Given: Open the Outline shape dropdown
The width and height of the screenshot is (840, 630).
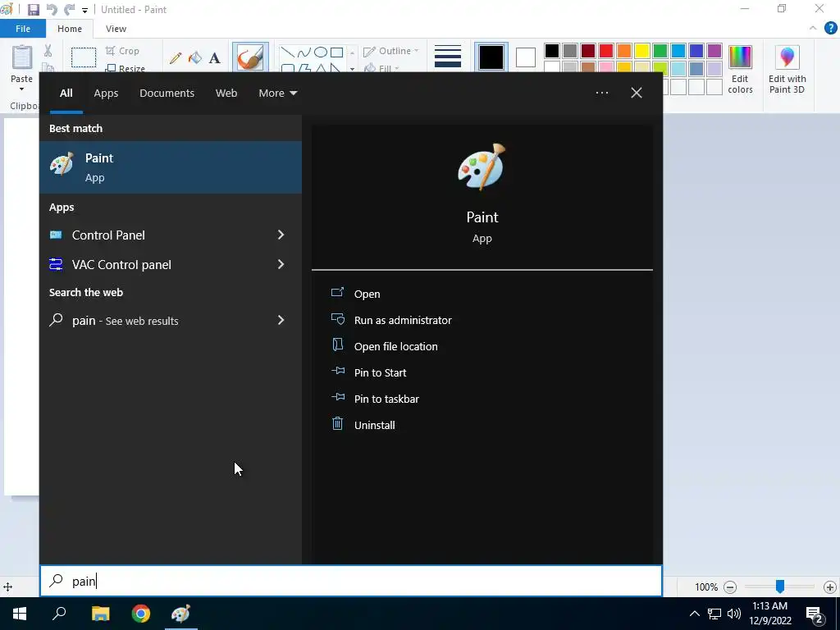Looking at the screenshot, I should pyautogui.click(x=391, y=51).
